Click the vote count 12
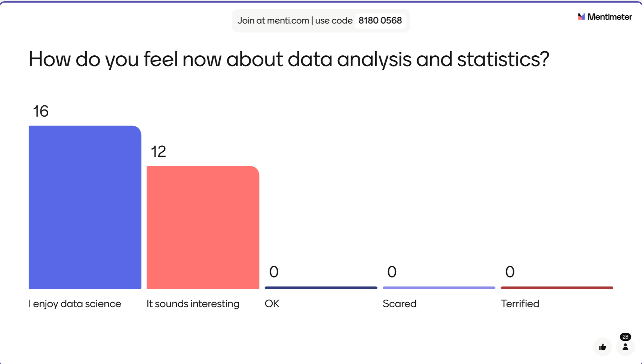 pos(158,152)
